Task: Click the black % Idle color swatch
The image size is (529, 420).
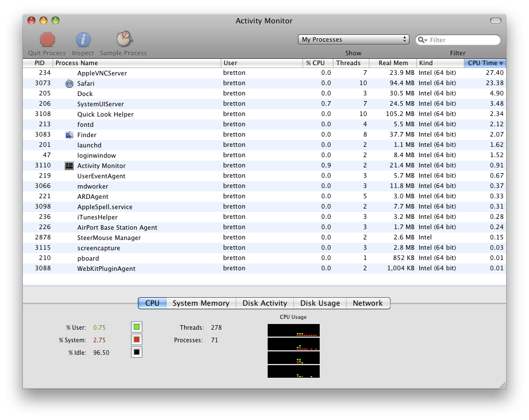Action: point(137,352)
